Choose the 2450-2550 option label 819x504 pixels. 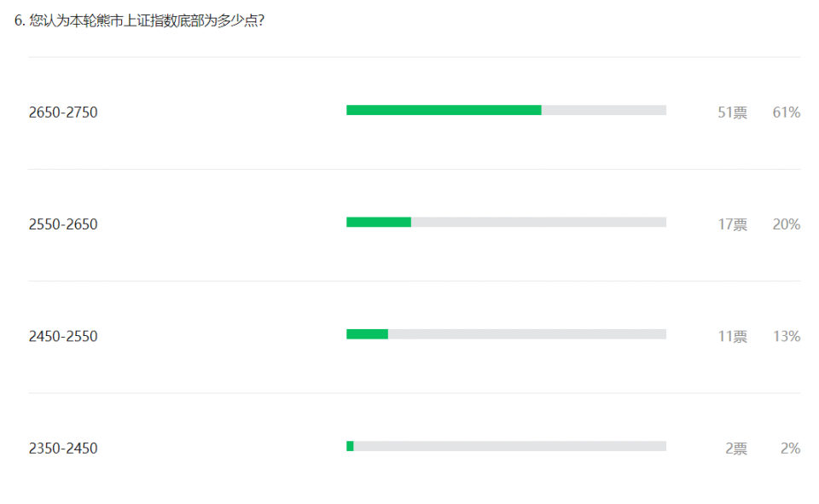[63, 336]
